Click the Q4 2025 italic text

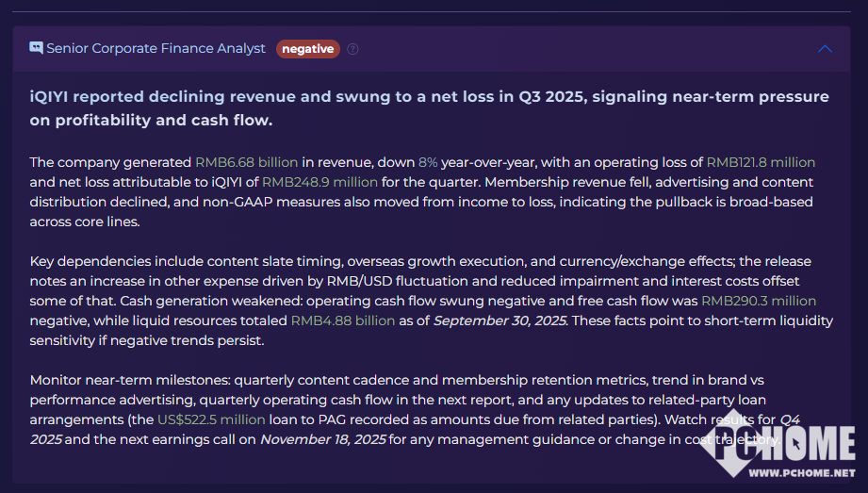[x=49, y=439]
